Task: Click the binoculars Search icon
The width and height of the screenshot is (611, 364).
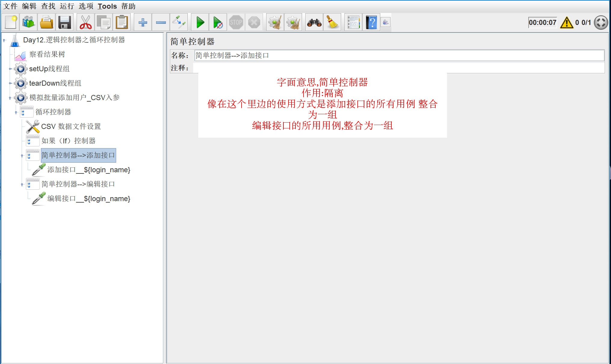Action: 314,23
